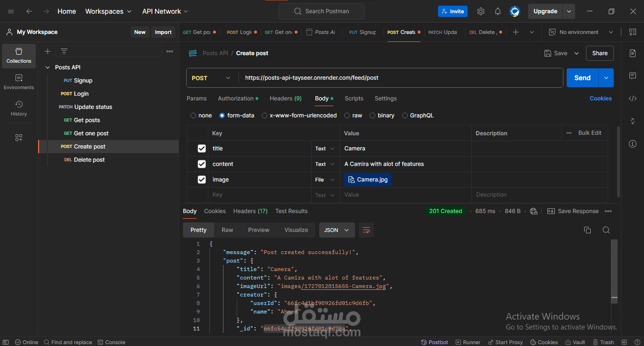Screen dimensions: 644x346
Task: Click the Search Postman box
Action: point(322,11)
